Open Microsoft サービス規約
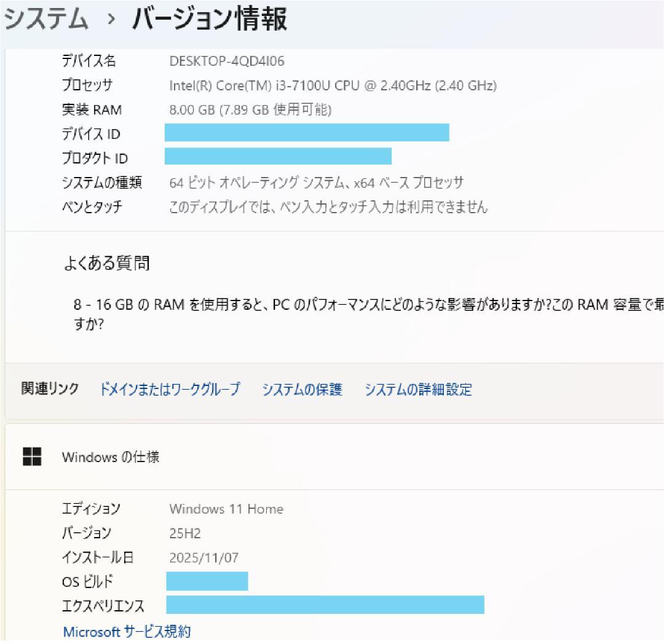This screenshot has width=664, height=644. [128, 631]
